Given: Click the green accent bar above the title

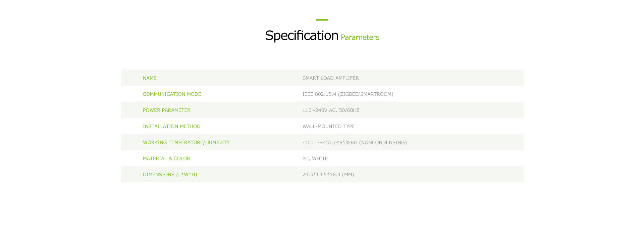Looking at the screenshot, I should (322, 20).
